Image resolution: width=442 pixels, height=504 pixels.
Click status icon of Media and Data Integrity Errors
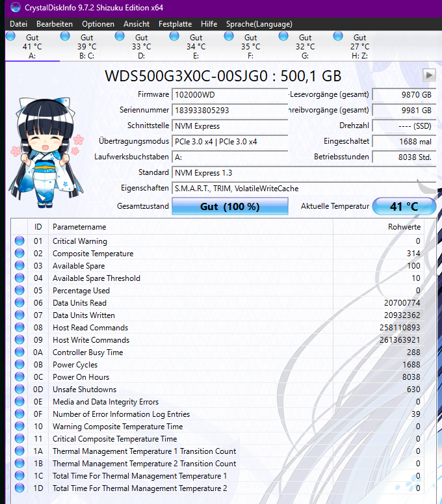tap(19, 401)
